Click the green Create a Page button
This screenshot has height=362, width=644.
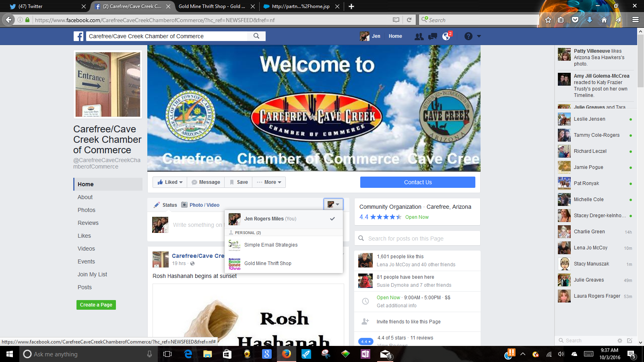96,305
